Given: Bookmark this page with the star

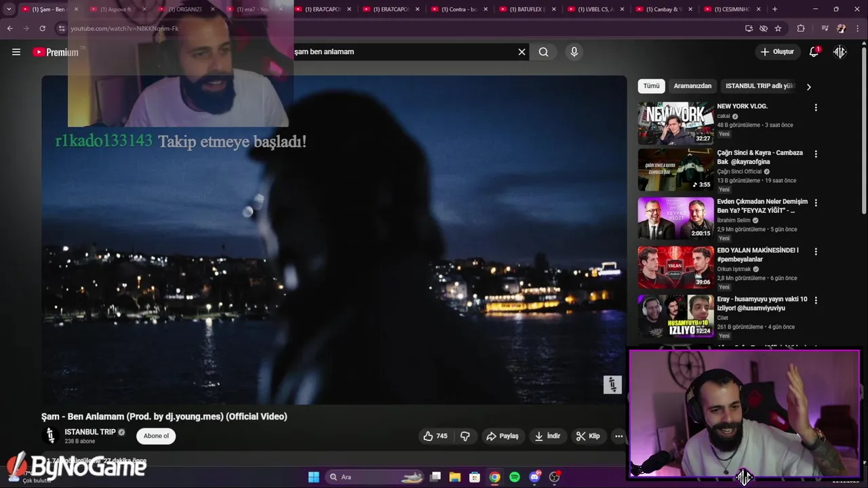Looking at the screenshot, I should (778, 28).
